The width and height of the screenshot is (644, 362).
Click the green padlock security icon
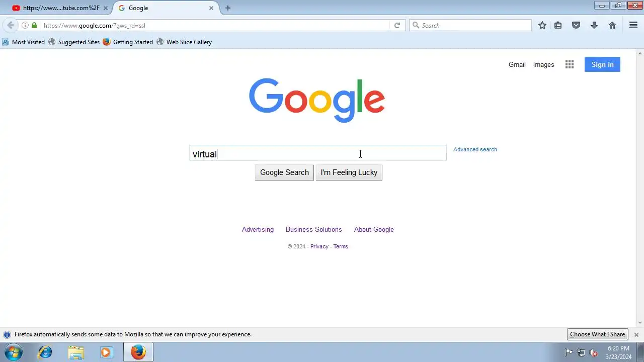click(34, 25)
